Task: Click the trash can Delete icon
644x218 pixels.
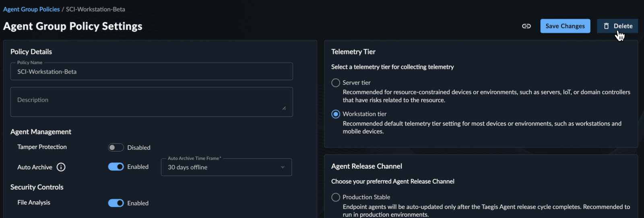Action: [606, 26]
